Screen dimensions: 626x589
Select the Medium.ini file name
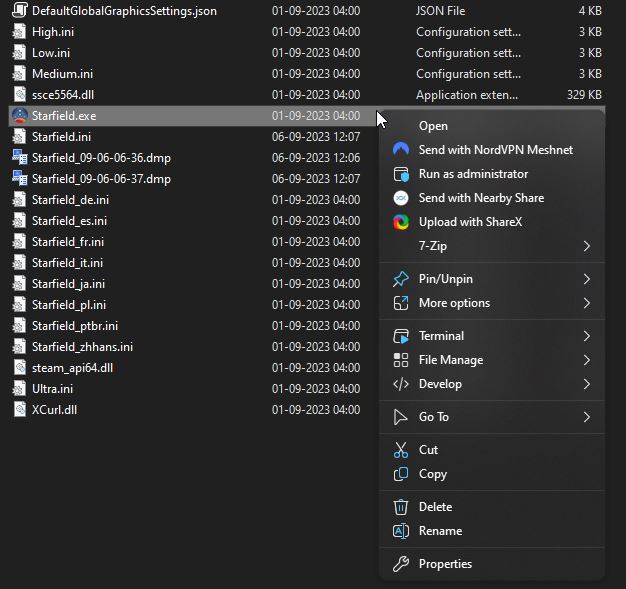(63, 74)
